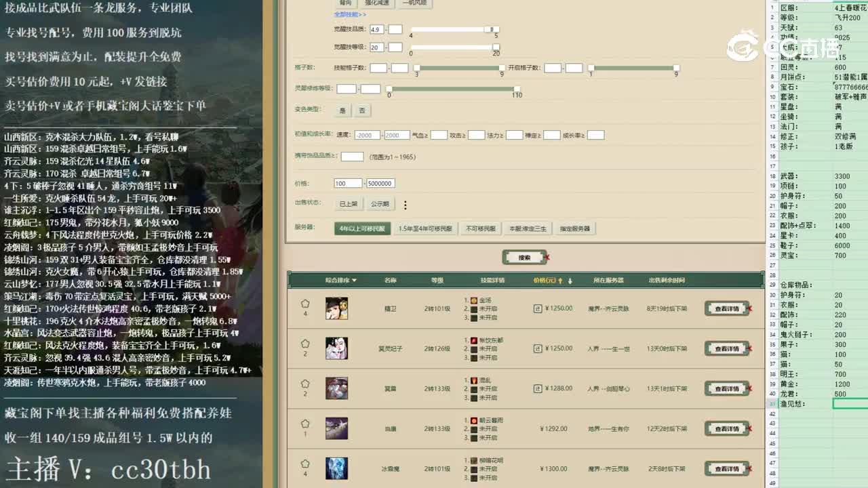868x488 pixels.
Task: Click the 觉醒技品质 slider handle
Action: 491,30
